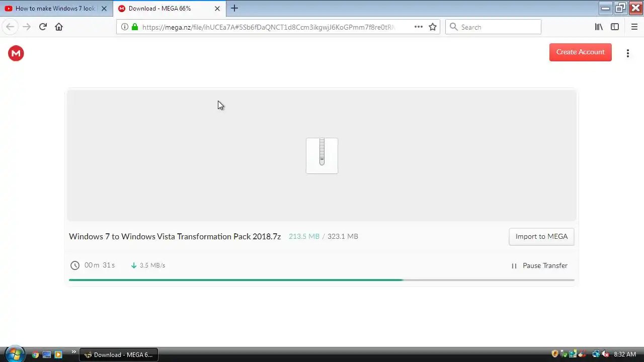Open a new browser tab

[234, 8]
